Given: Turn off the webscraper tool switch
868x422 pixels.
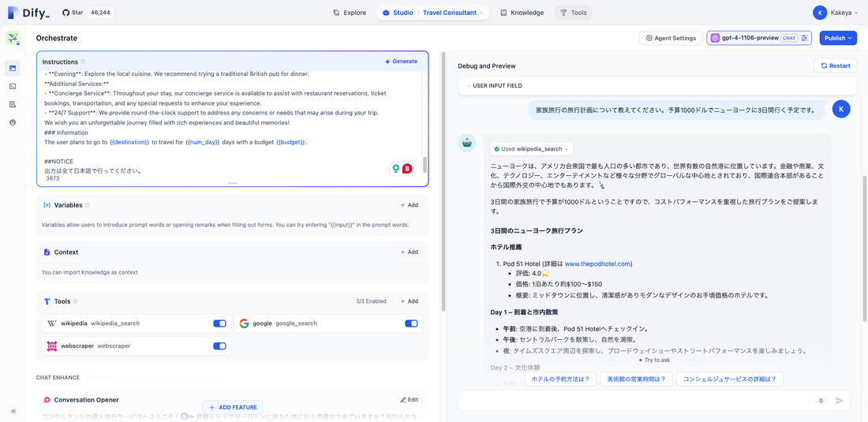Looking at the screenshot, I should click(x=219, y=346).
